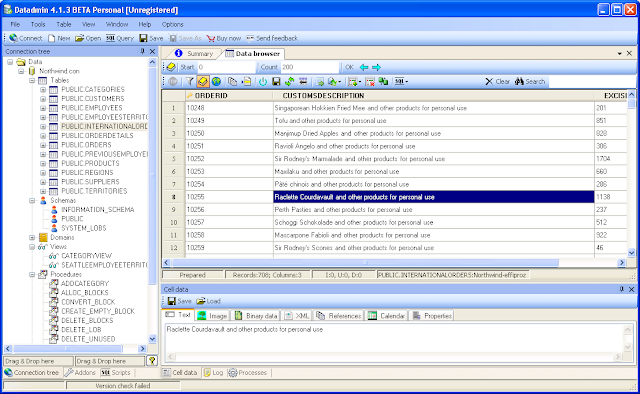
Task: Switch to the Binary data tab
Action: coord(257,316)
